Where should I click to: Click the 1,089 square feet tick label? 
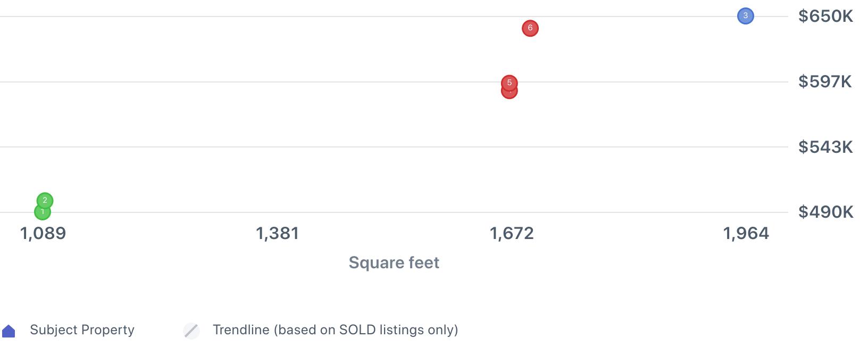[43, 233]
